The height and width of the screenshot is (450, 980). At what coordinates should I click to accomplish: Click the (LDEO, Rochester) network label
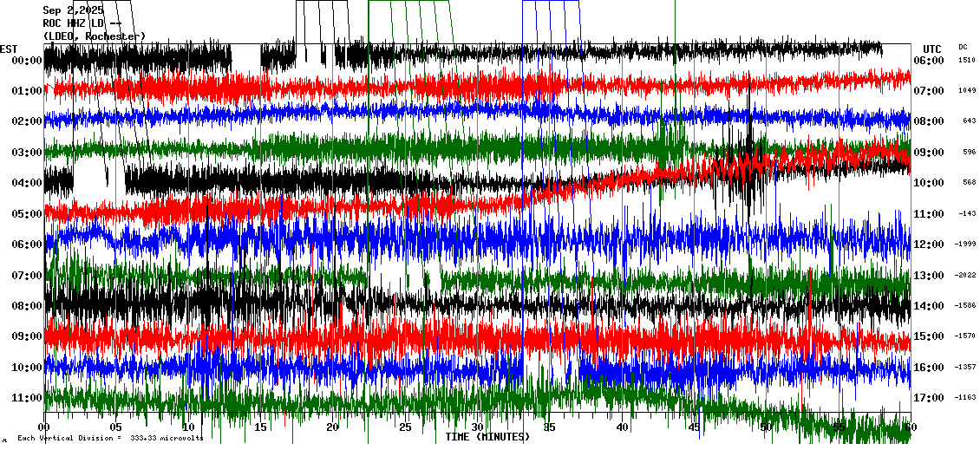[x=94, y=36]
